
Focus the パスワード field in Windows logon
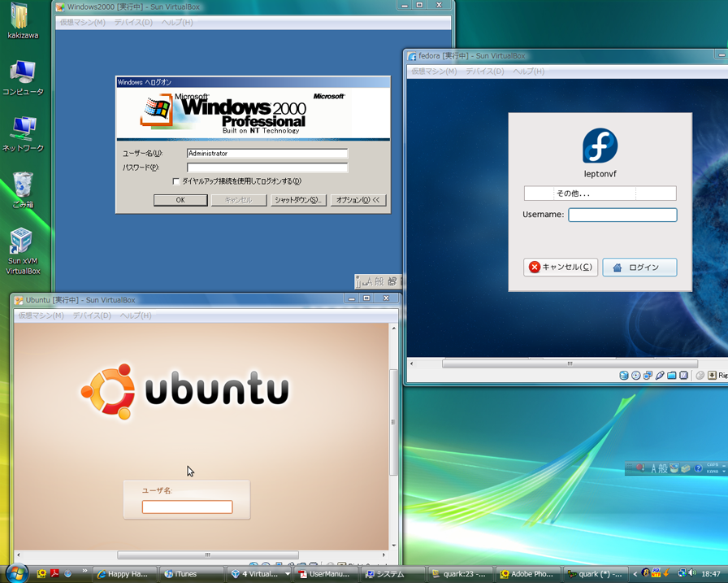pyautogui.click(x=267, y=168)
